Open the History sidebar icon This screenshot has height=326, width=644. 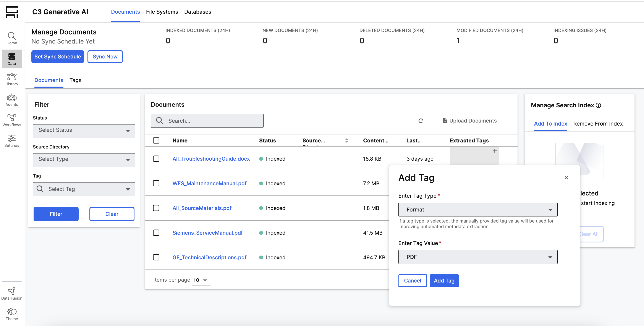pos(11,79)
